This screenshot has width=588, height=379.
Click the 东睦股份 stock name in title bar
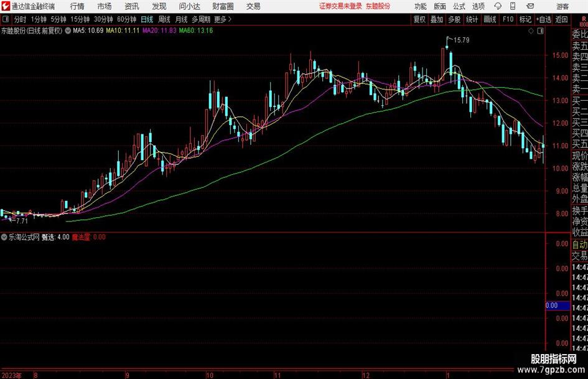pyautogui.click(x=378, y=6)
